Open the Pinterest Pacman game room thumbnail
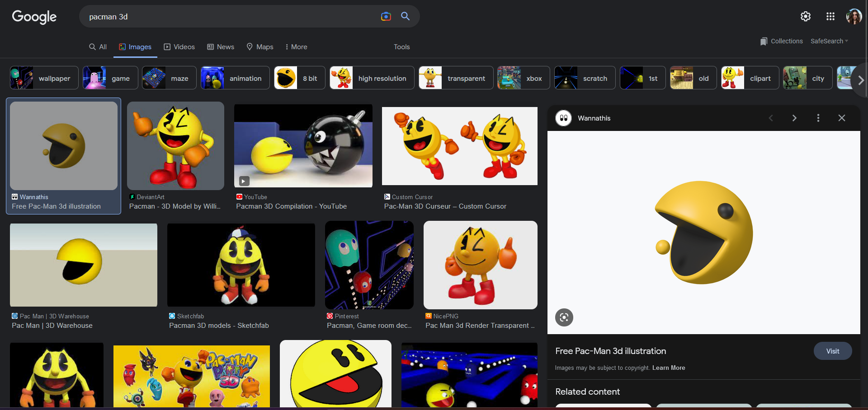This screenshot has height=410, width=868. (x=369, y=265)
